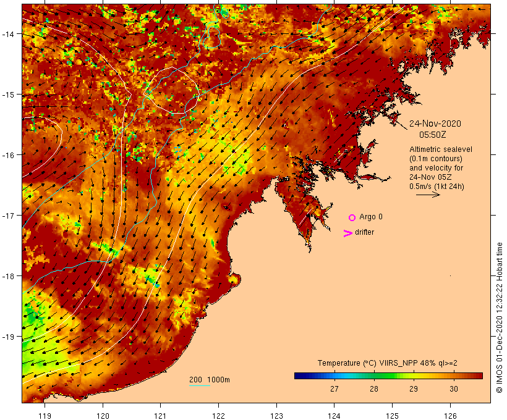The width and height of the screenshot is (507, 420).
Task: Click the '24-Nov-2020' date label
Action: [435, 124]
